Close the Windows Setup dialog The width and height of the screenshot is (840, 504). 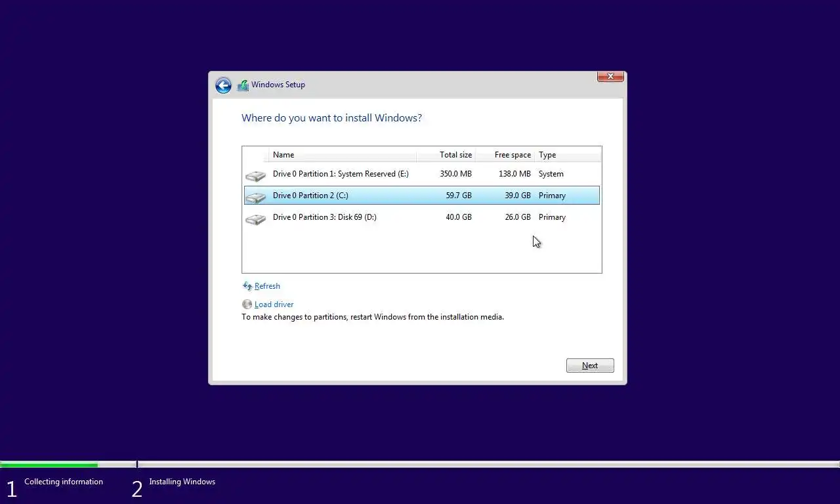click(x=610, y=76)
